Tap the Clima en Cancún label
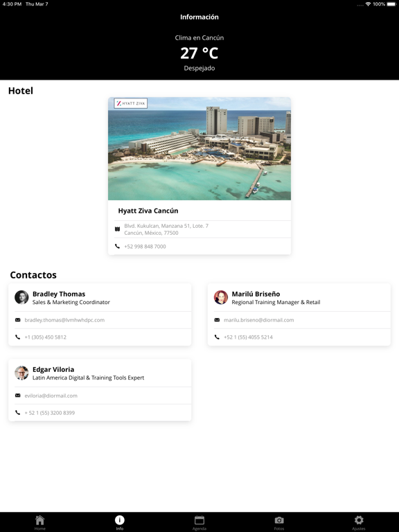399x532 pixels. click(199, 37)
